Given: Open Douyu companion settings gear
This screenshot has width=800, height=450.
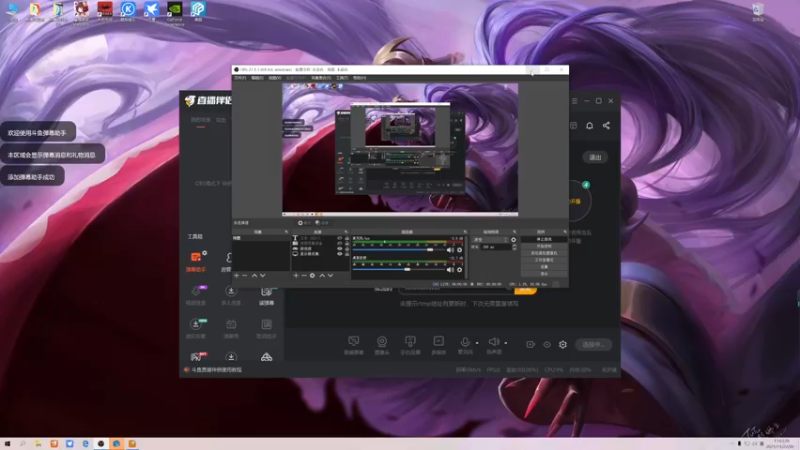Looking at the screenshot, I should (x=562, y=344).
